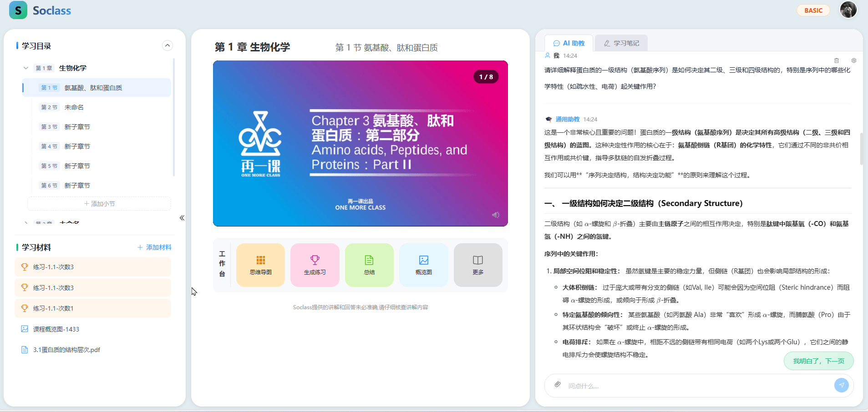Collapse the left sidebar with double-arrow
The height and width of the screenshot is (412, 868).
click(182, 218)
